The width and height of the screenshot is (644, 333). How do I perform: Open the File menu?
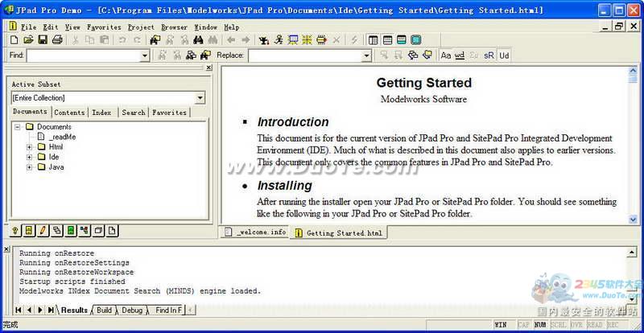tap(29, 27)
